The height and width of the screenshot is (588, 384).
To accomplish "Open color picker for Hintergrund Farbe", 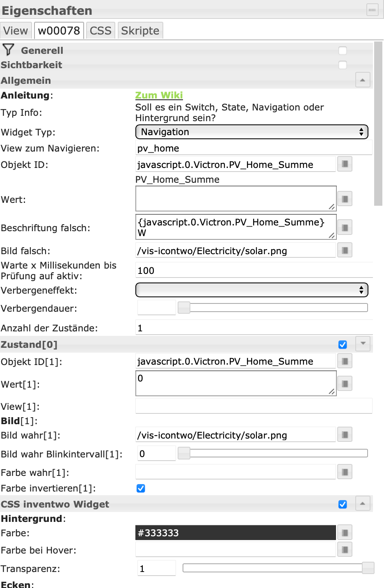I will coord(345,533).
